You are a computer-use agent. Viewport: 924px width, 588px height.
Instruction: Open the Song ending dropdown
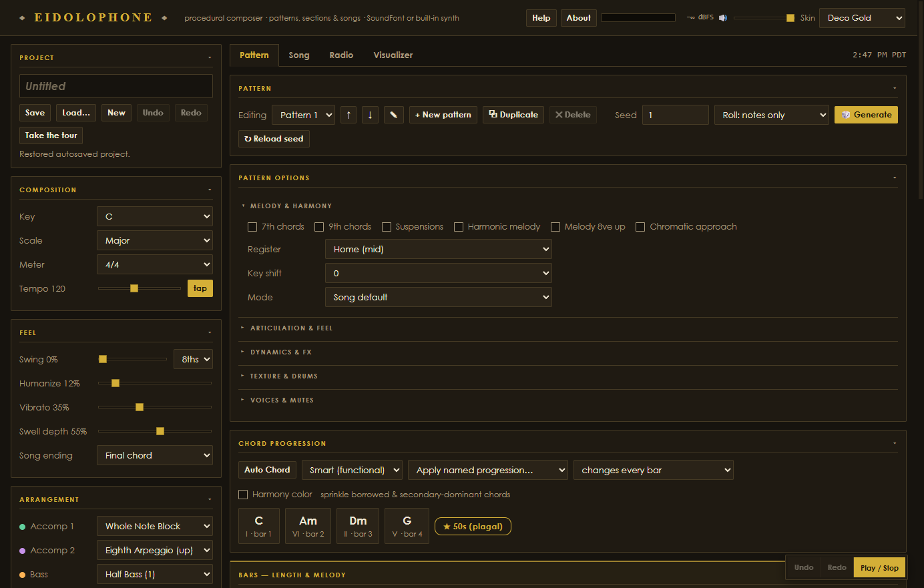click(155, 455)
